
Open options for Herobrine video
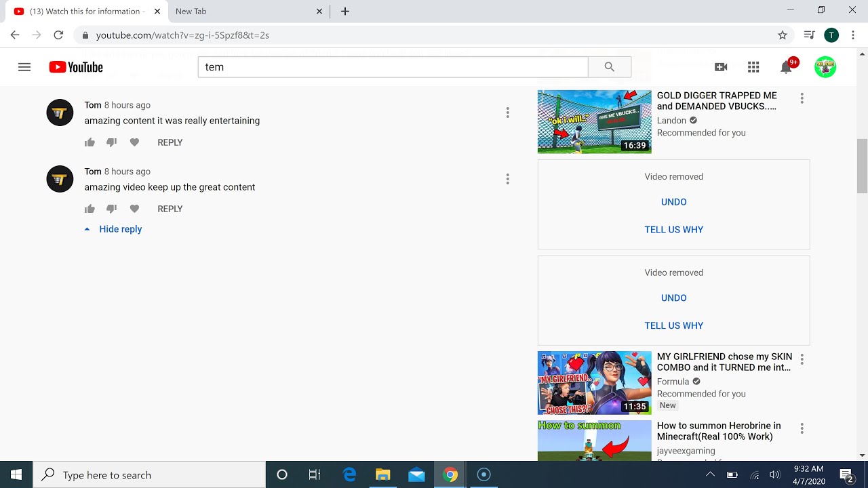click(x=802, y=428)
